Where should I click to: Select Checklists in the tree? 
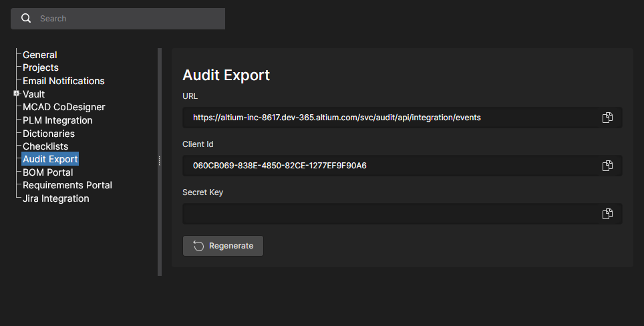[45, 146]
